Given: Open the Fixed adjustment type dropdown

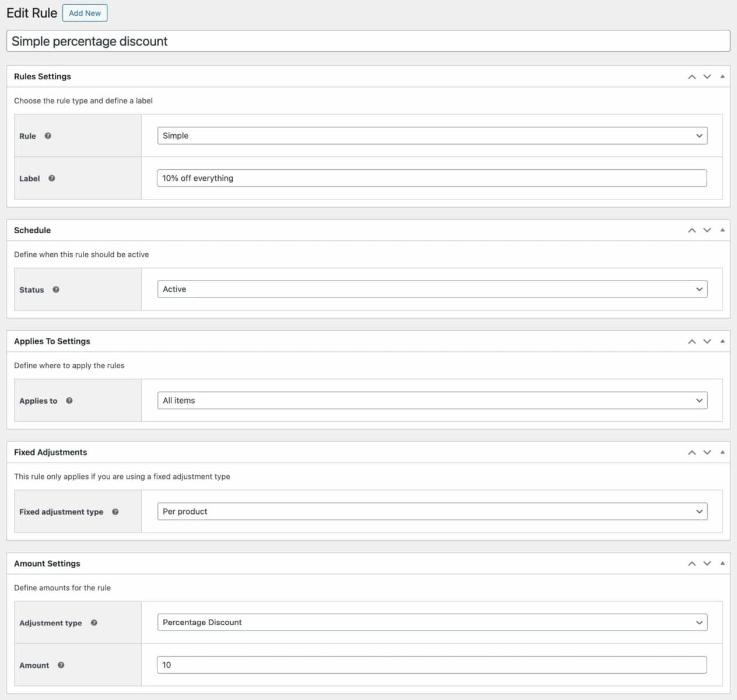Looking at the screenshot, I should click(x=432, y=512).
